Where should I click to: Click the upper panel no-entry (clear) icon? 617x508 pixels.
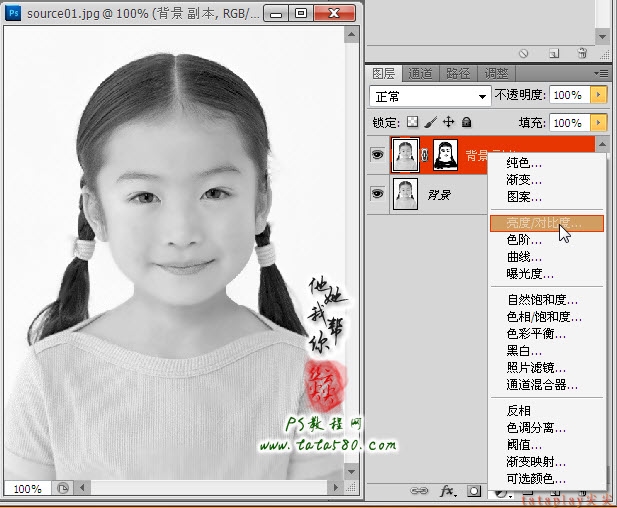coord(523,53)
